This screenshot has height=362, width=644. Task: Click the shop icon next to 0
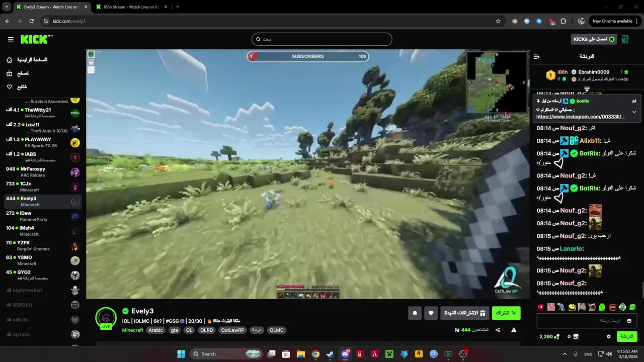click(x=576, y=336)
